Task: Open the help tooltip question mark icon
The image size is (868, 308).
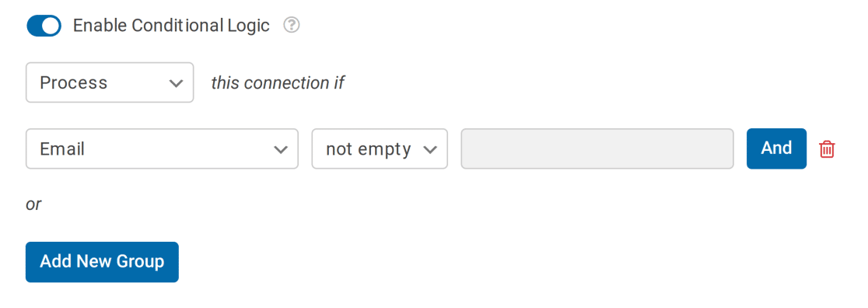Action: [292, 26]
